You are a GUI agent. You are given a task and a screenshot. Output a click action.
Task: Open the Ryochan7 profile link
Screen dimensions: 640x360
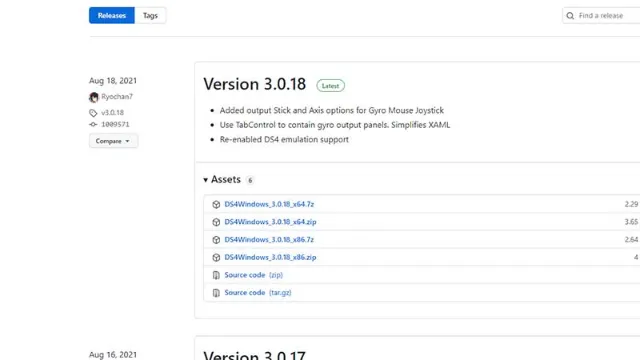click(117, 97)
